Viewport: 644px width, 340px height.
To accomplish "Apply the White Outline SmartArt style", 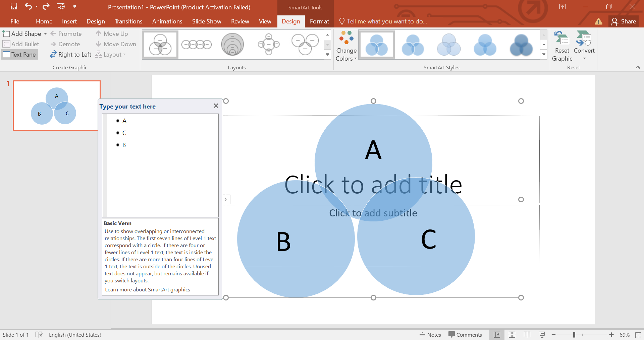I will click(413, 45).
